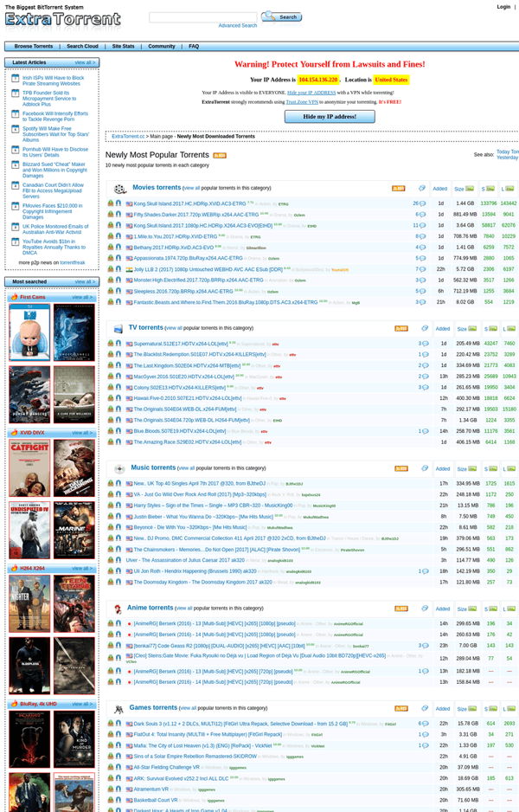Sort by seeders icon in TV torrents header
The image size is (519, 812).
coord(493,328)
